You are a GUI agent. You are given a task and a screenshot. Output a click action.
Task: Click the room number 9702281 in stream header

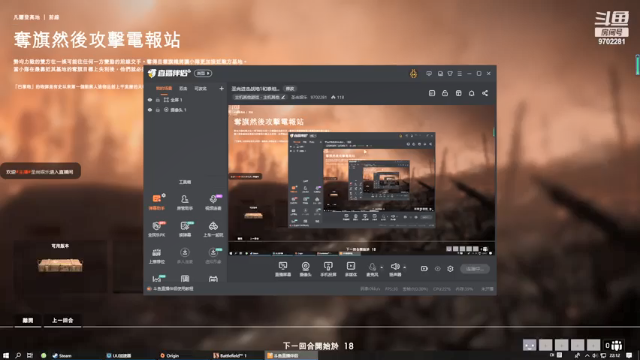(x=318, y=97)
